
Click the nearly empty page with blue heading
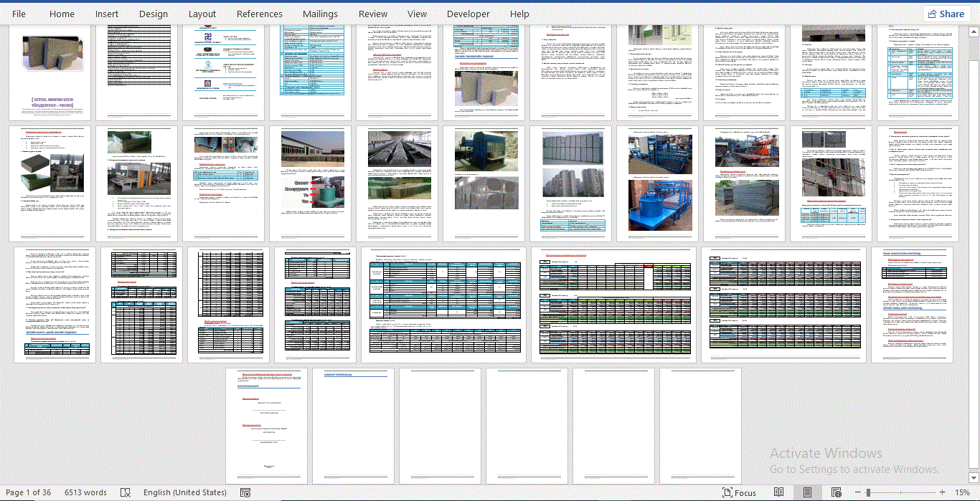pyautogui.click(x=353, y=426)
